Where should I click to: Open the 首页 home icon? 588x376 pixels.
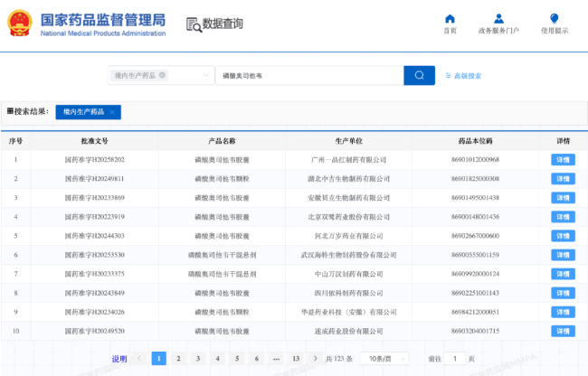[450, 19]
